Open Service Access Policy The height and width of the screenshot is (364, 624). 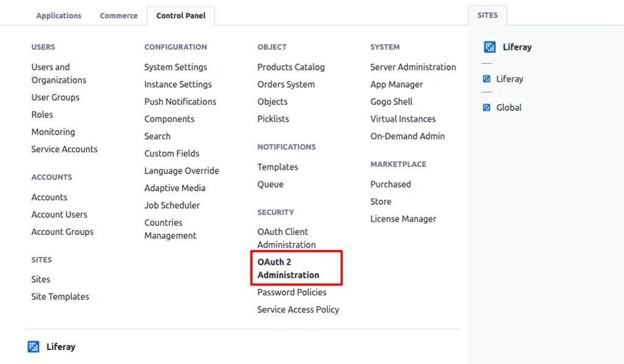(x=298, y=310)
